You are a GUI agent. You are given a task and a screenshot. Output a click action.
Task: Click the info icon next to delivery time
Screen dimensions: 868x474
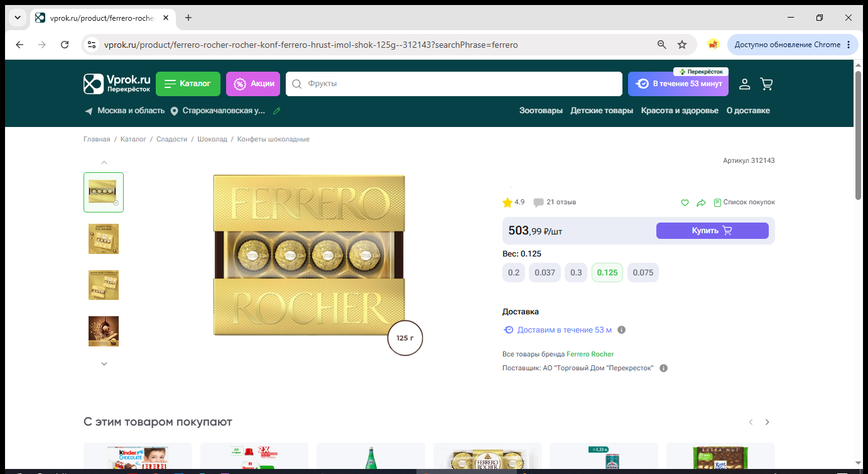(x=622, y=330)
